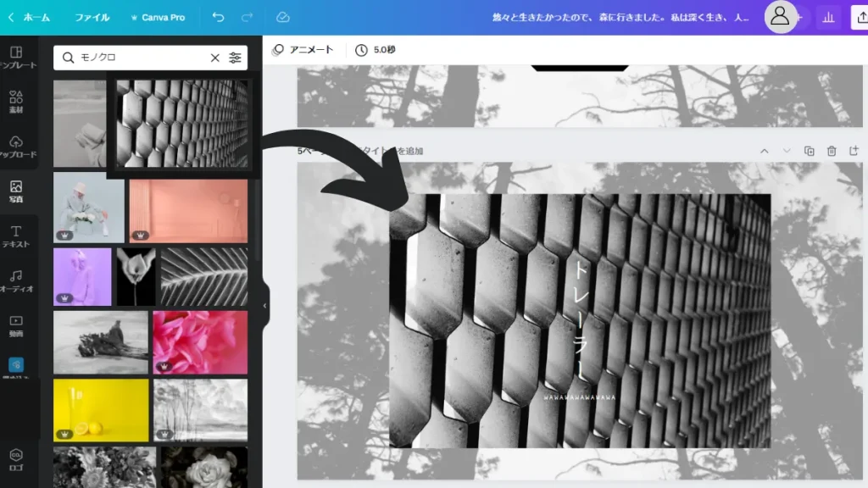Screen dimensions: 868x488
Task: Select the person holding flowers thumbnail
Action: pyautogui.click(x=88, y=207)
